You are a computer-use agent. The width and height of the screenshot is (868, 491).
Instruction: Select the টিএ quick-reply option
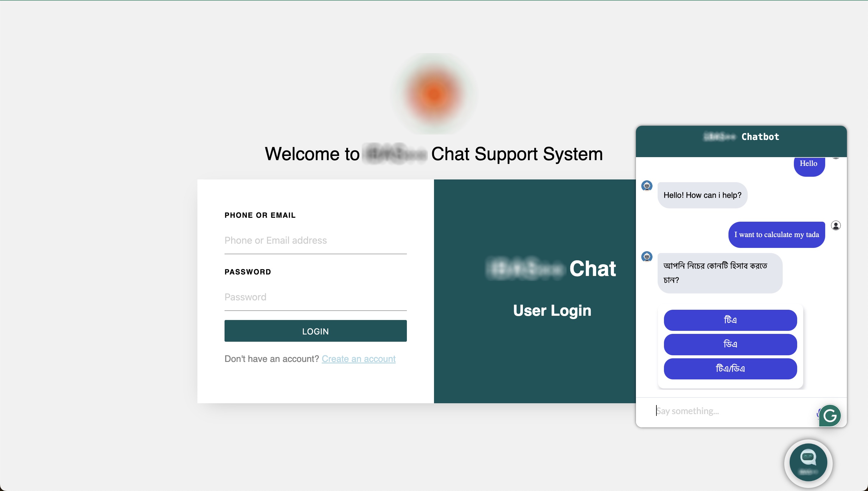point(730,320)
